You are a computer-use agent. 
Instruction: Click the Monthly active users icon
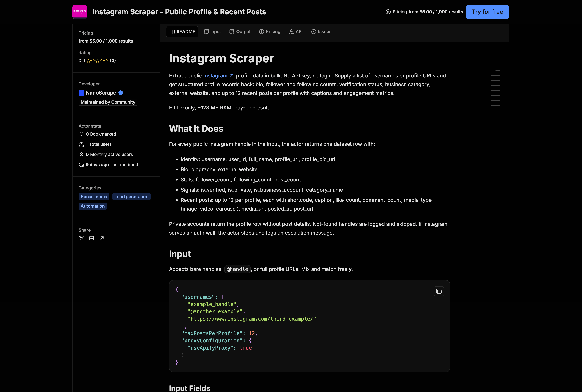click(x=81, y=155)
